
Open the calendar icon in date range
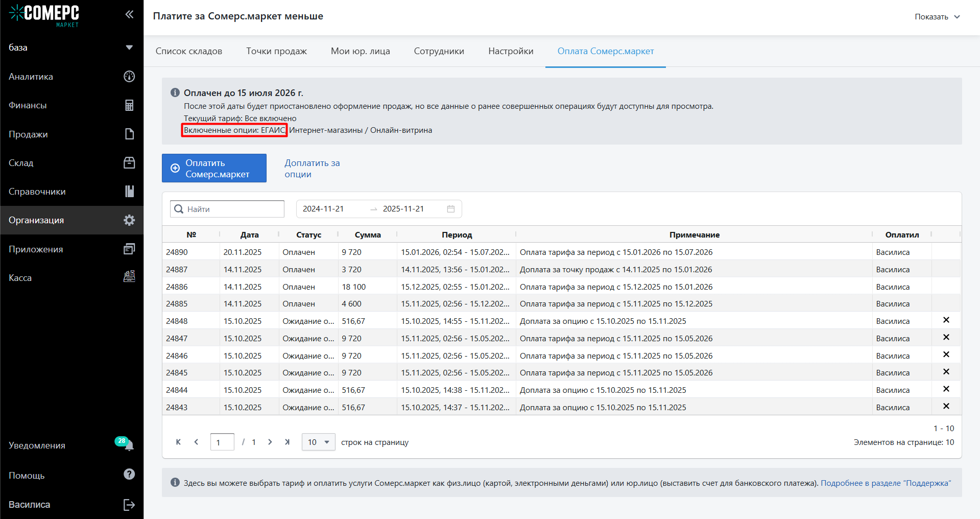click(450, 209)
